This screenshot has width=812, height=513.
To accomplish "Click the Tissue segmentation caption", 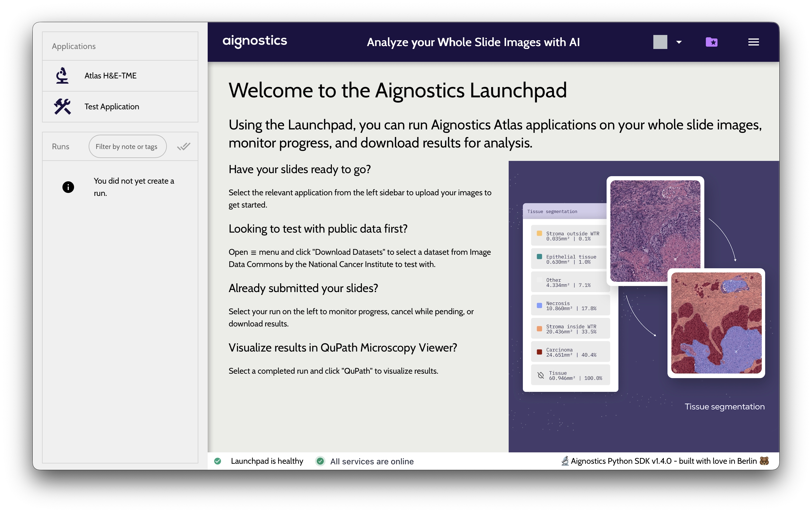I will click(724, 407).
